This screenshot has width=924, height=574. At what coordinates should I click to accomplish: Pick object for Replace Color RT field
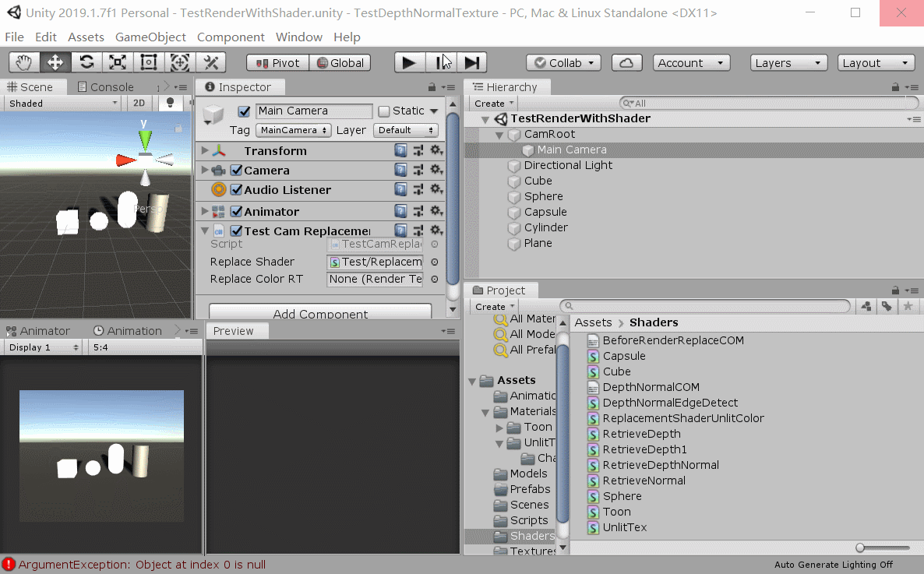[x=434, y=280]
